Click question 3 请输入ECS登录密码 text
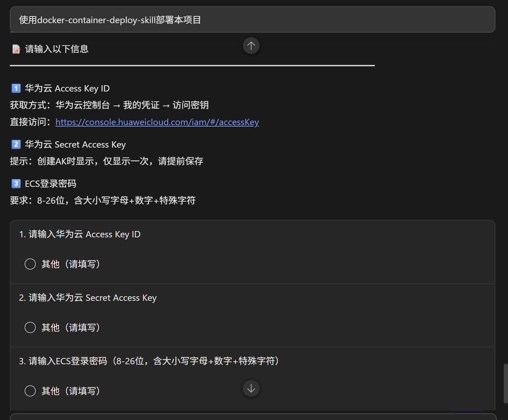Viewport: 508px width, 420px height. [150, 361]
